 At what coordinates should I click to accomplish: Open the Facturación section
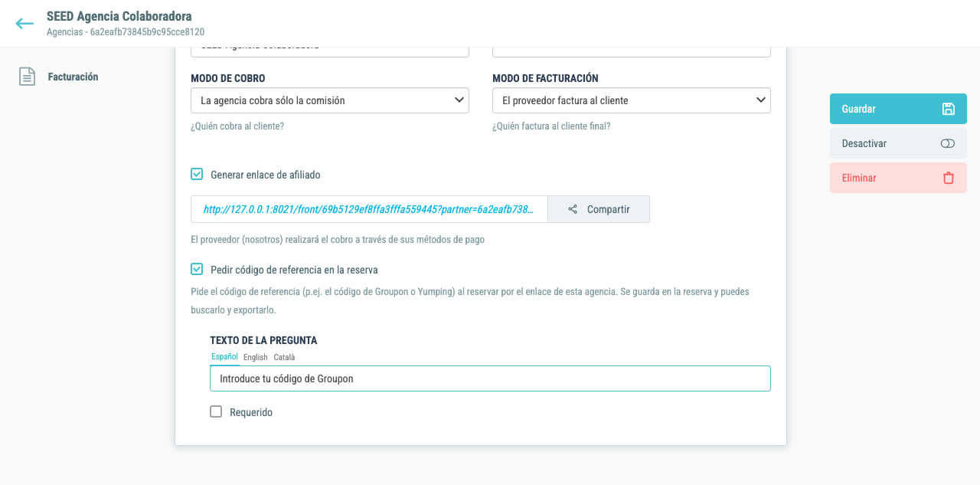coord(73,77)
